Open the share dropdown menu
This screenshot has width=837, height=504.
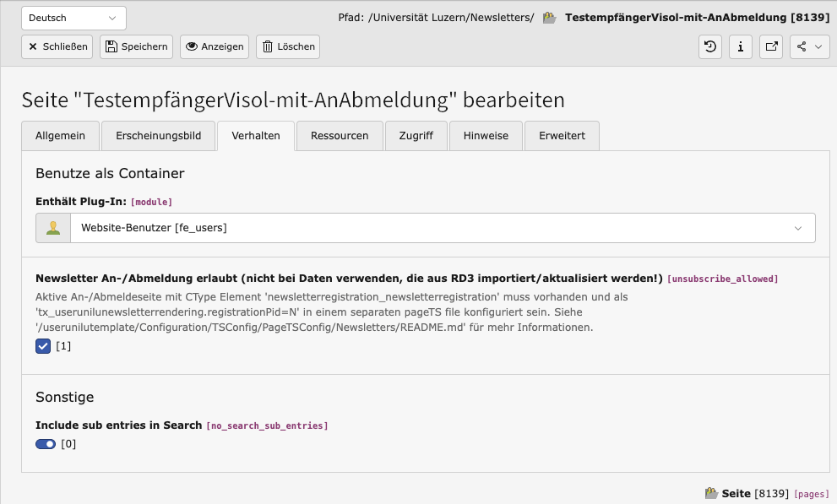coord(810,47)
